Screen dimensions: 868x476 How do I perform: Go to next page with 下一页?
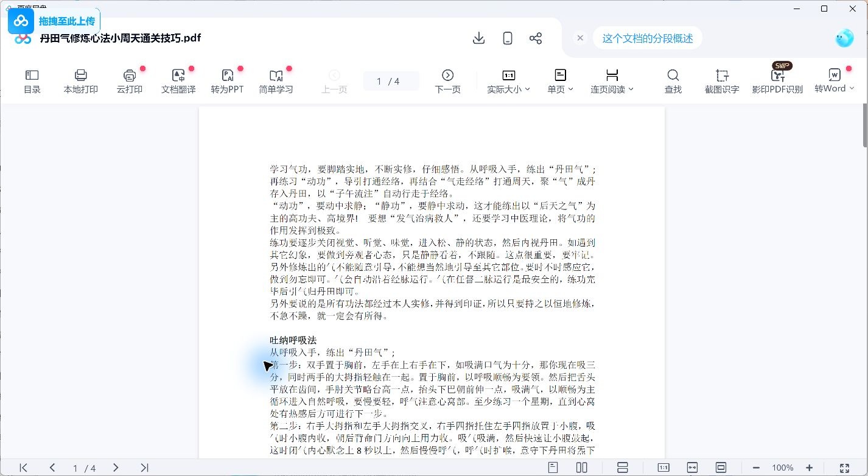coord(447,82)
